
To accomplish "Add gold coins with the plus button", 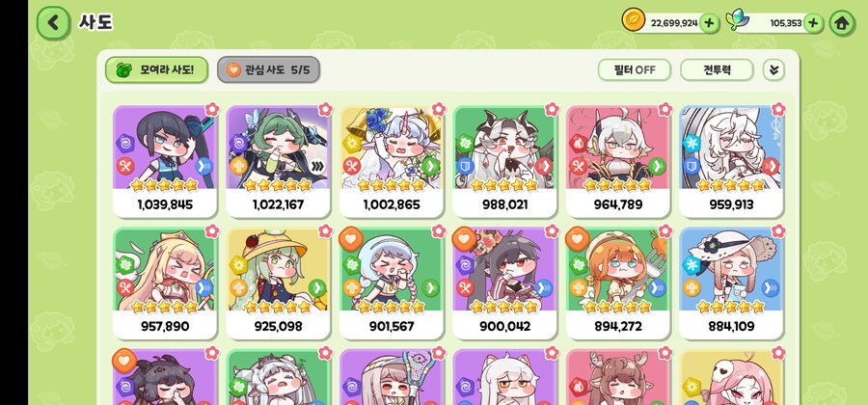I will (x=710, y=23).
